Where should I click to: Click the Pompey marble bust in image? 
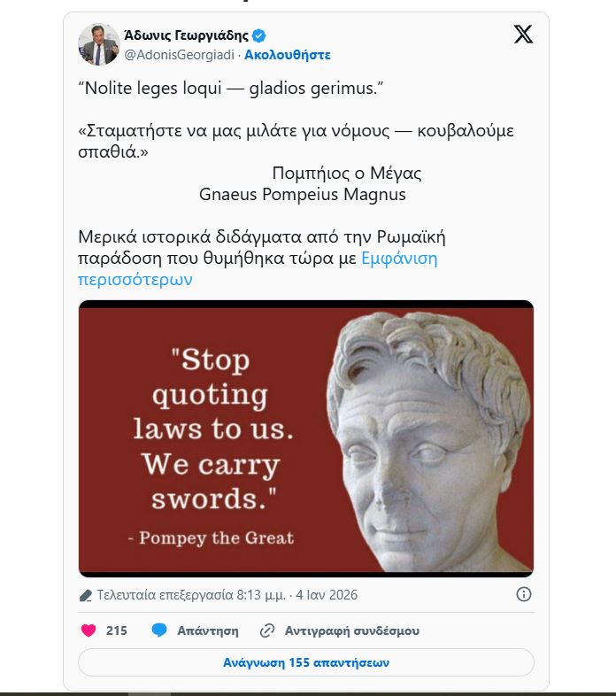[428, 441]
